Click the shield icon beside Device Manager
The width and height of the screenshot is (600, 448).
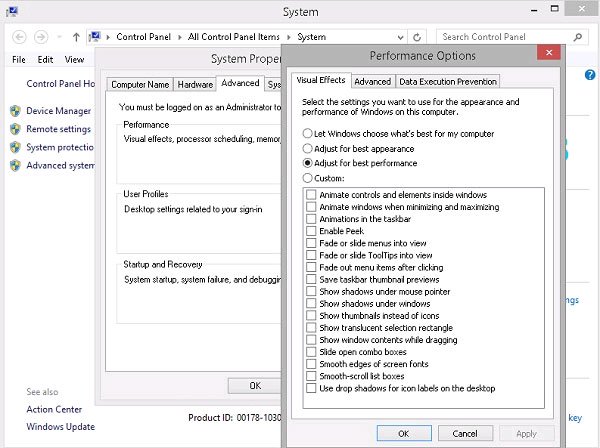click(x=15, y=111)
